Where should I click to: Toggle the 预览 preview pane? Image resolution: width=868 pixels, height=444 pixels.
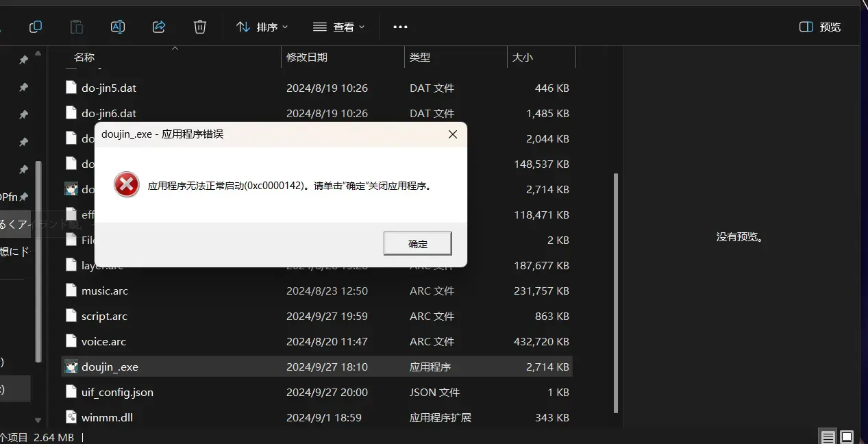820,27
